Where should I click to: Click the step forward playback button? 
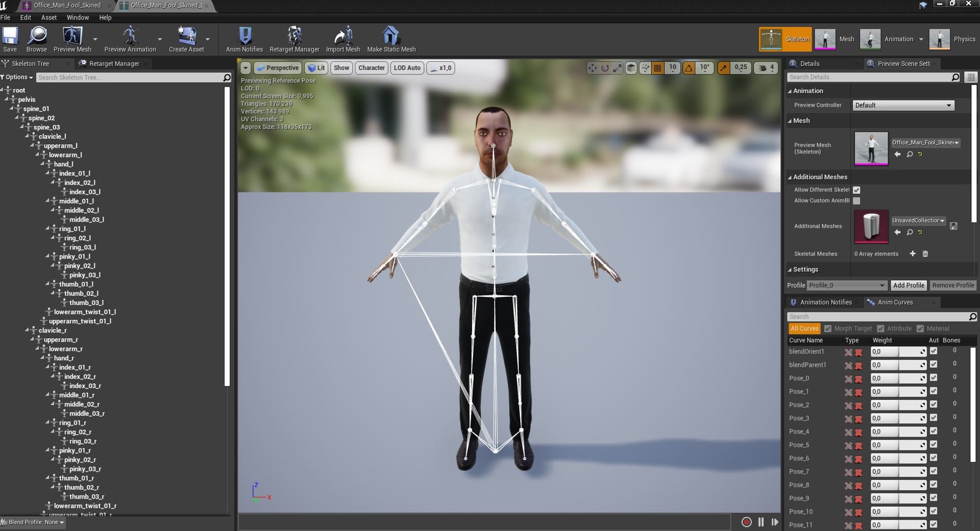pyautogui.click(x=775, y=522)
